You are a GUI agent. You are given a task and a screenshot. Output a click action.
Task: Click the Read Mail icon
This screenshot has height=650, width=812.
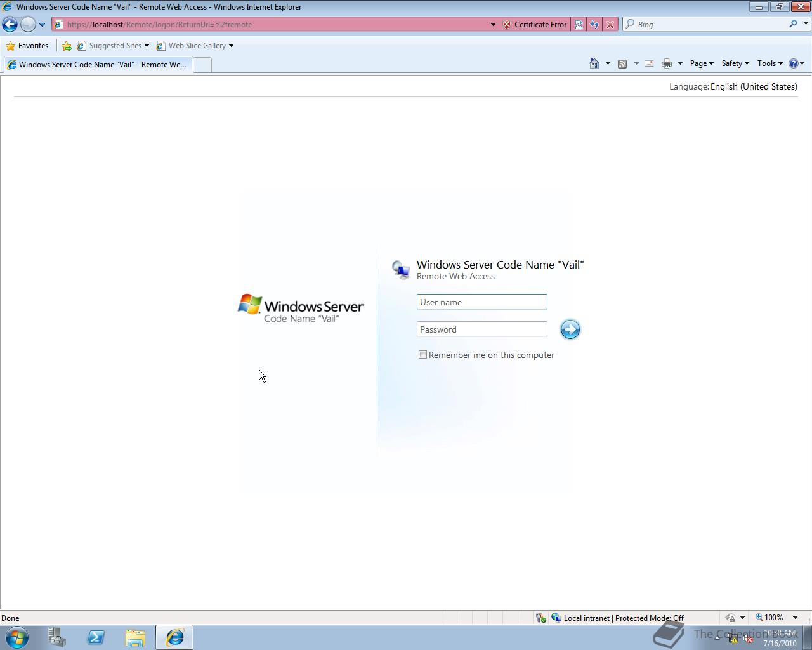649,63
